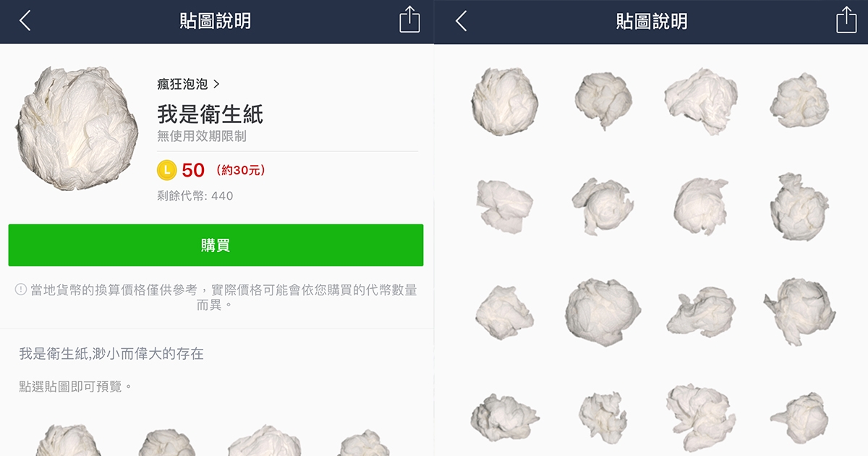Click the gold L coin icon

coord(166,171)
